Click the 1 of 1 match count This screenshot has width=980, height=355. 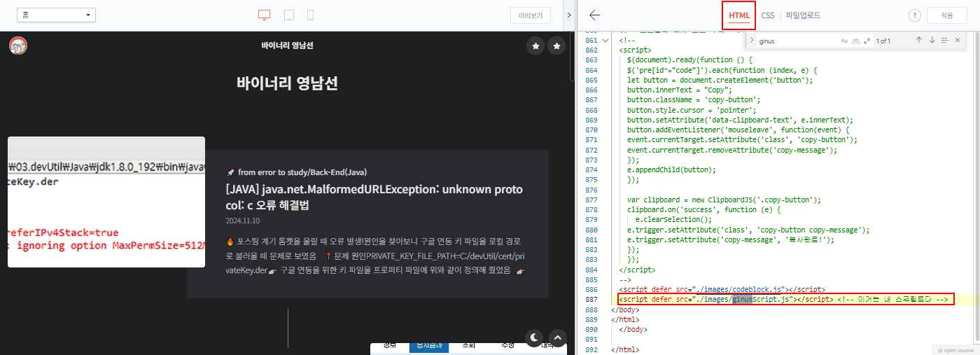[x=882, y=41]
